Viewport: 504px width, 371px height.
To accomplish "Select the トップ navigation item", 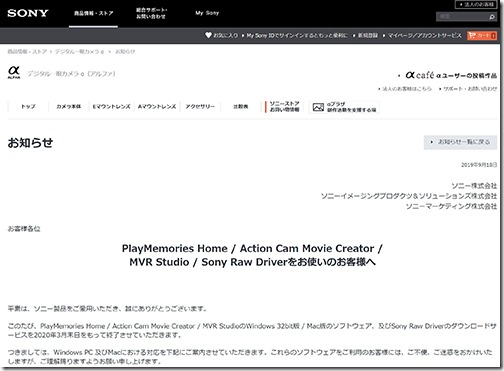I will [x=28, y=107].
